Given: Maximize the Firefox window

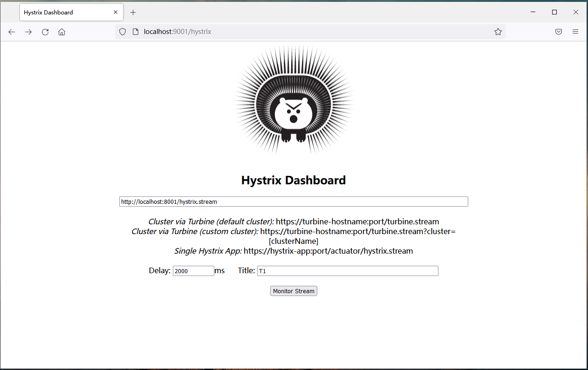Looking at the screenshot, I should (554, 13).
